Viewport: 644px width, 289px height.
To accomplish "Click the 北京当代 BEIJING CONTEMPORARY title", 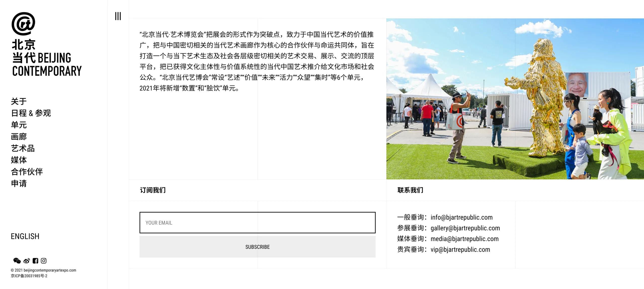I will click(x=47, y=58).
